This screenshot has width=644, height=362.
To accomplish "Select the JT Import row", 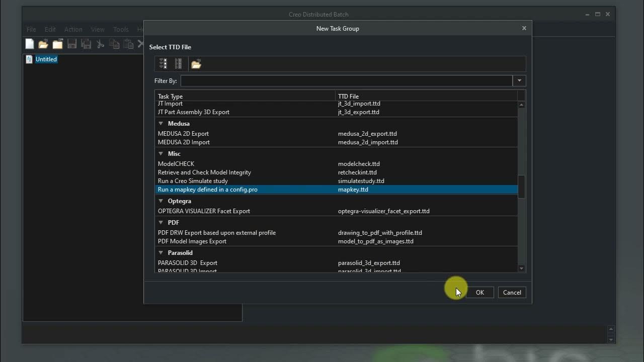I will pos(336,104).
